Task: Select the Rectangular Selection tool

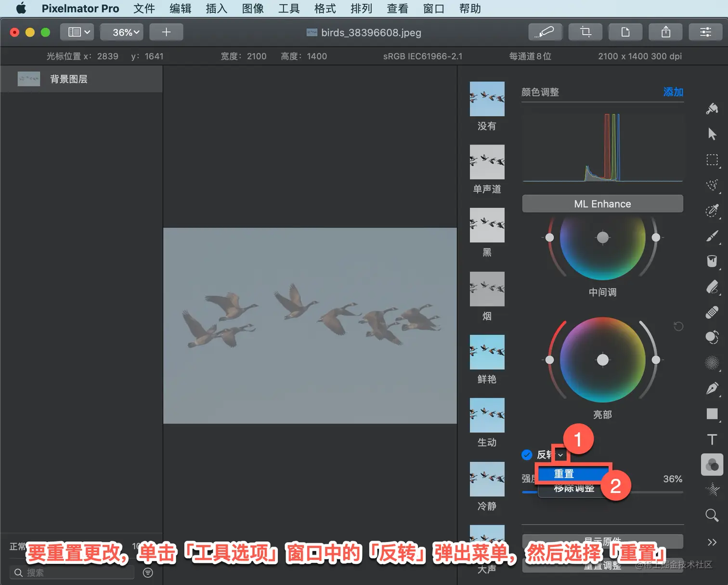Action: coord(712,160)
